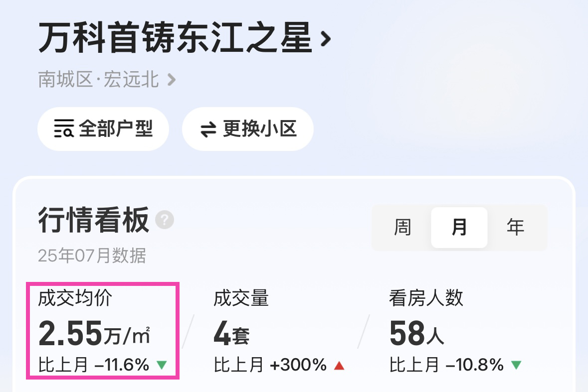Tap the green down arrow under 成交均价

tap(162, 365)
